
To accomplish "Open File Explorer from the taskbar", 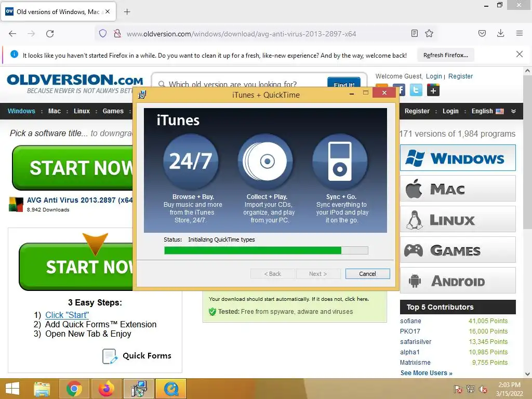I will tap(42, 389).
